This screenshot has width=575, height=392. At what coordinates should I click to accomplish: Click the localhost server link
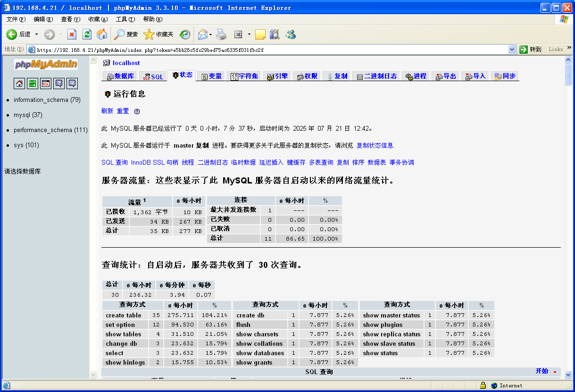point(126,63)
